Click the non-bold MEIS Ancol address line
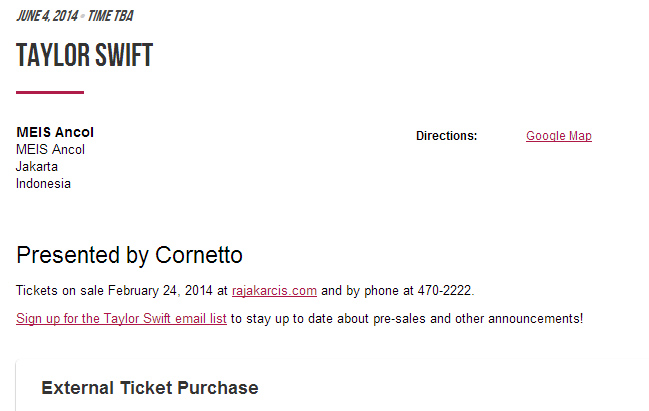649x411 pixels. (50, 149)
